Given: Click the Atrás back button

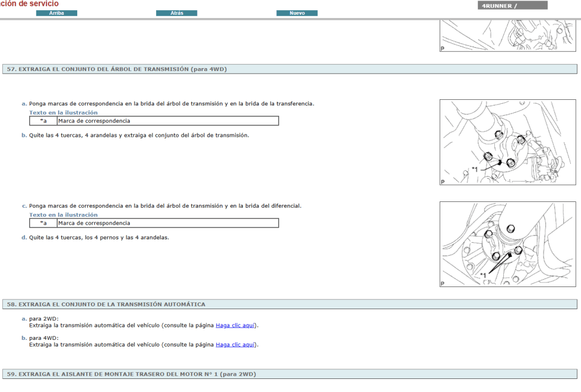Looking at the screenshot, I should (x=176, y=12).
